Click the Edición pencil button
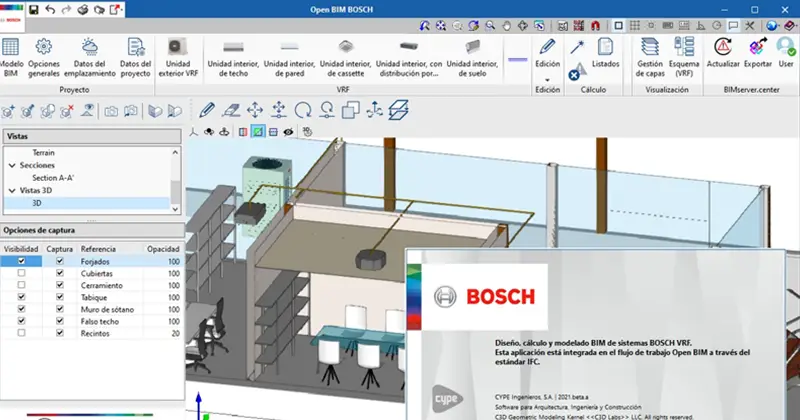Screen dimensions: 800x420 [547, 53]
